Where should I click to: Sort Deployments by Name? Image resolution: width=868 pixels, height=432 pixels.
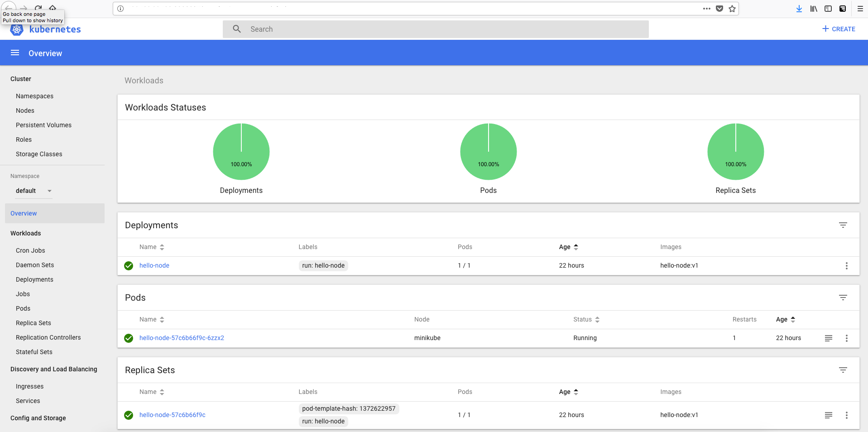coord(152,247)
